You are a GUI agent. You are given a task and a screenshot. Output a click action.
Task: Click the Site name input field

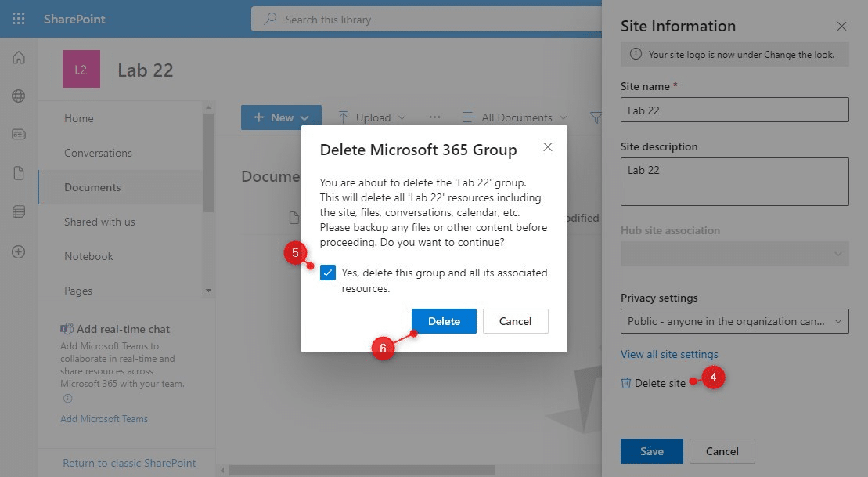[x=735, y=110]
